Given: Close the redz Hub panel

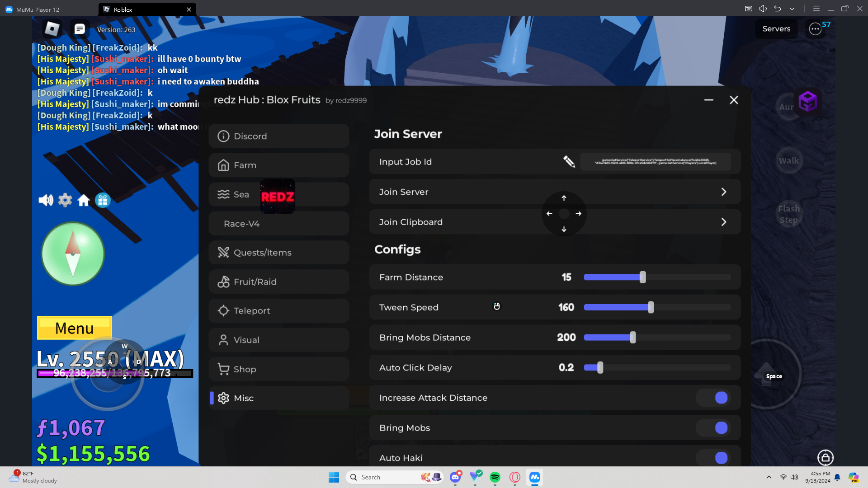Looking at the screenshot, I should tap(734, 100).
